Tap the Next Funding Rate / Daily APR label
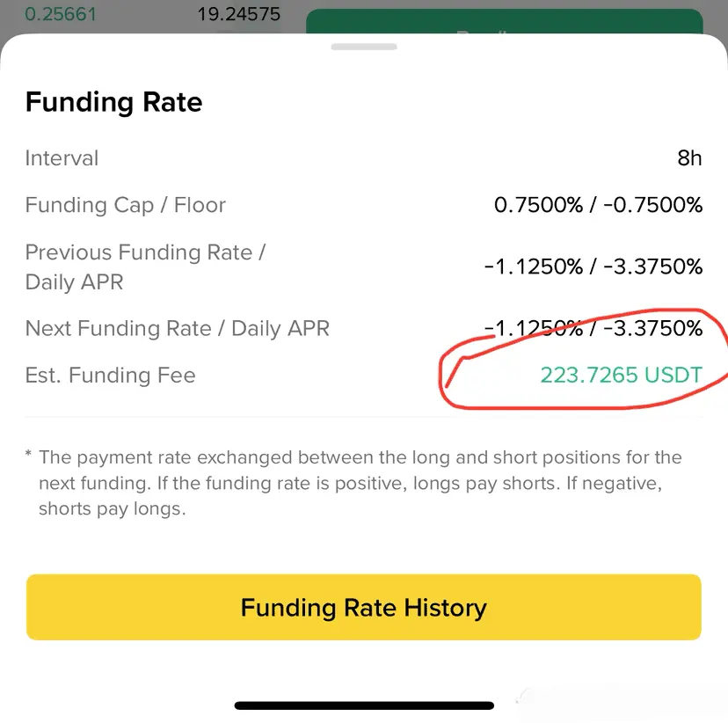This screenshot has width=728, height=723. [178, 329]
